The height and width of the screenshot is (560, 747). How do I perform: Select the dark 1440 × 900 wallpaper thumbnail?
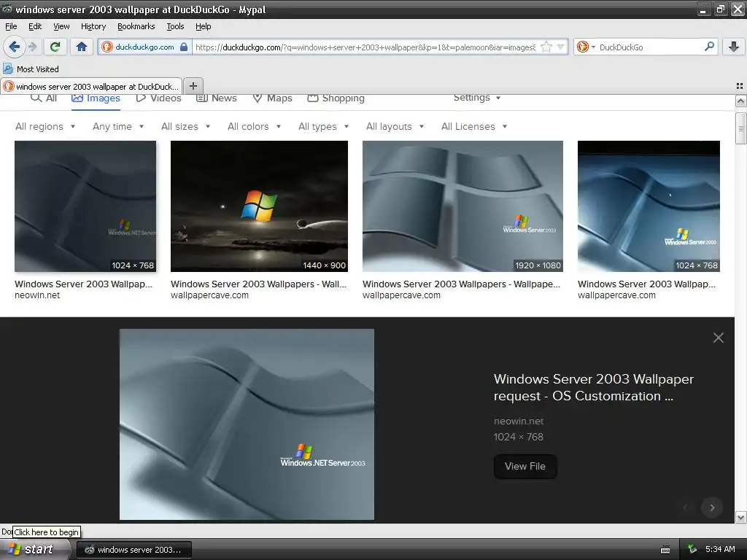coord(259,206)
